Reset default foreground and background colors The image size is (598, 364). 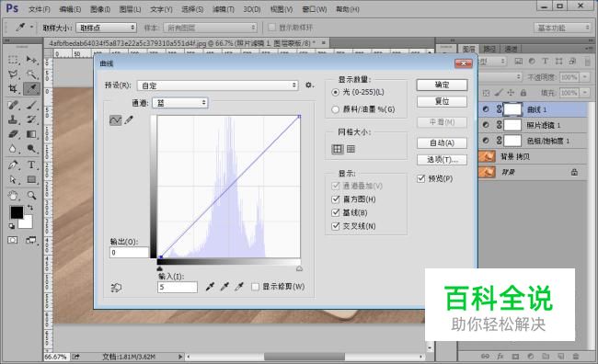tap(11, 226)
